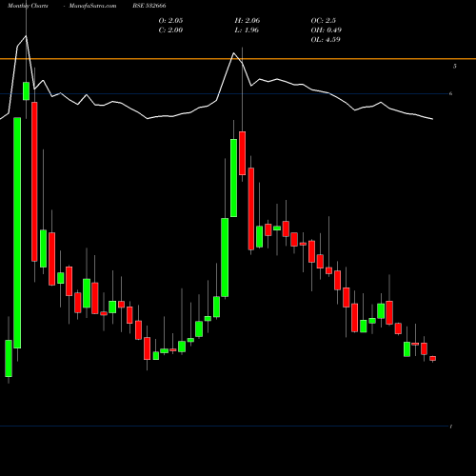The height and width of the screenshot is (476, 476).
Task: Click the 'OL: 4.59' reading
Action: (x=326, y=40)
